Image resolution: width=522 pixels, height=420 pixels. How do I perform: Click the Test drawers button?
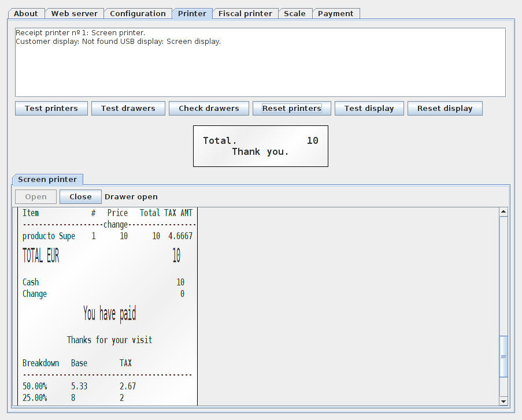click(x=128, y=109)
